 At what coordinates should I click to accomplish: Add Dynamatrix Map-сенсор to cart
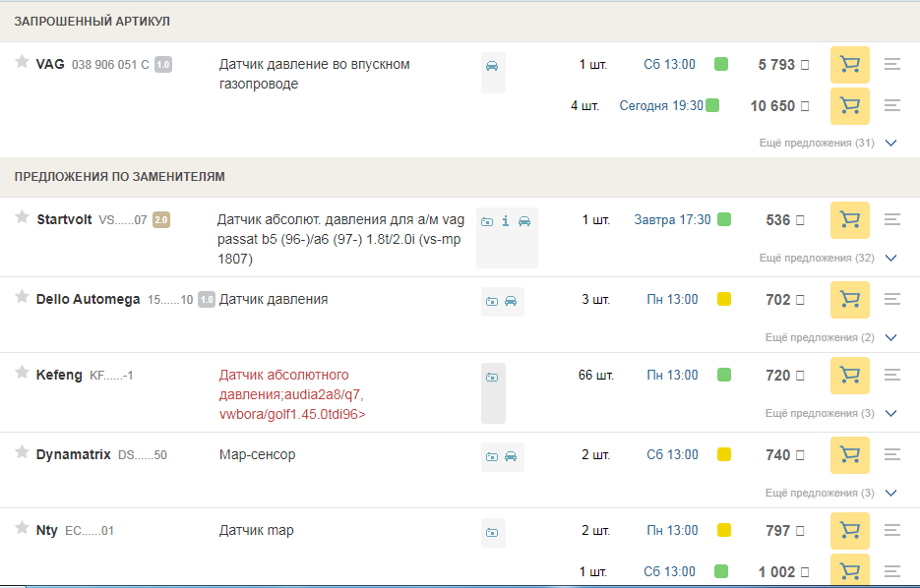click(849, 455)
